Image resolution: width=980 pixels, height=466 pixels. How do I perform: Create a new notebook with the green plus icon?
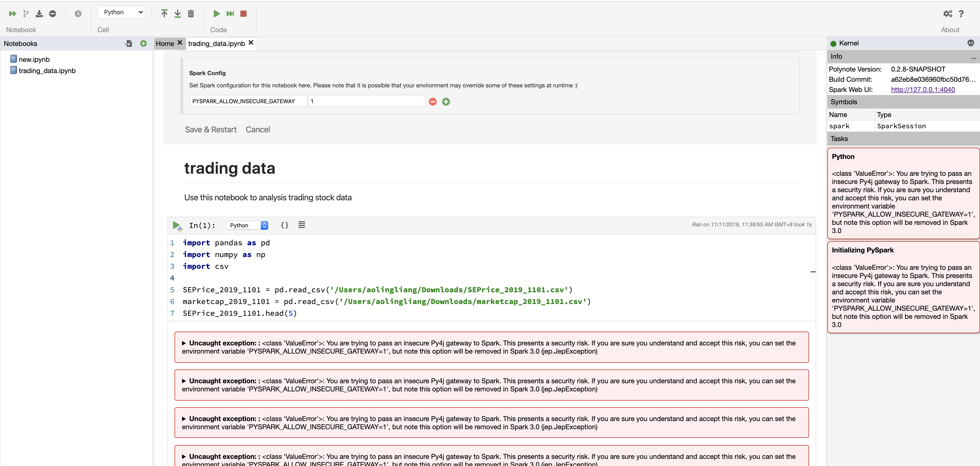(x=143, y=43)
